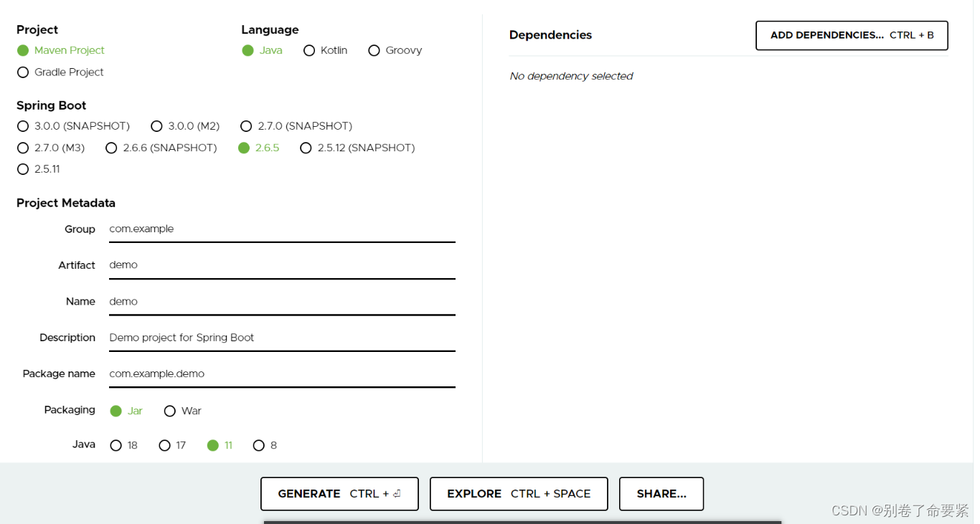
Task: Open the SHARE dialog button
Action: point(661,494)
